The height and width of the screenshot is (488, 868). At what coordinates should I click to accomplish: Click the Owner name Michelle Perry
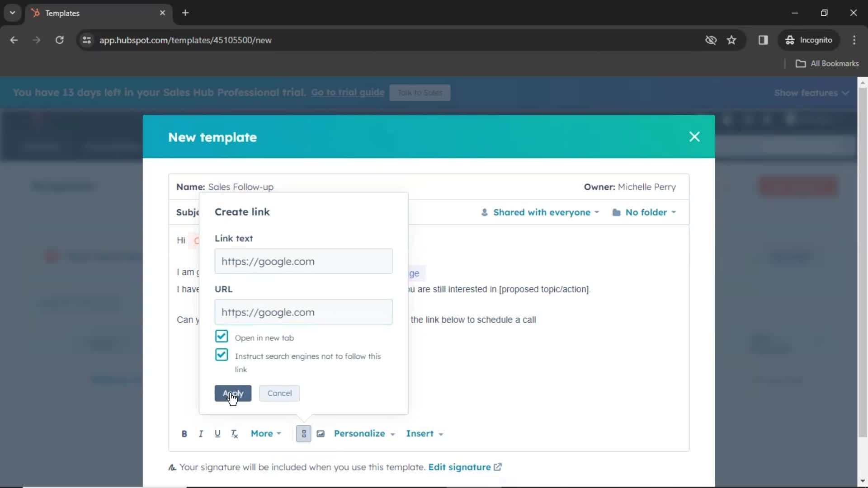coord(646,187)
